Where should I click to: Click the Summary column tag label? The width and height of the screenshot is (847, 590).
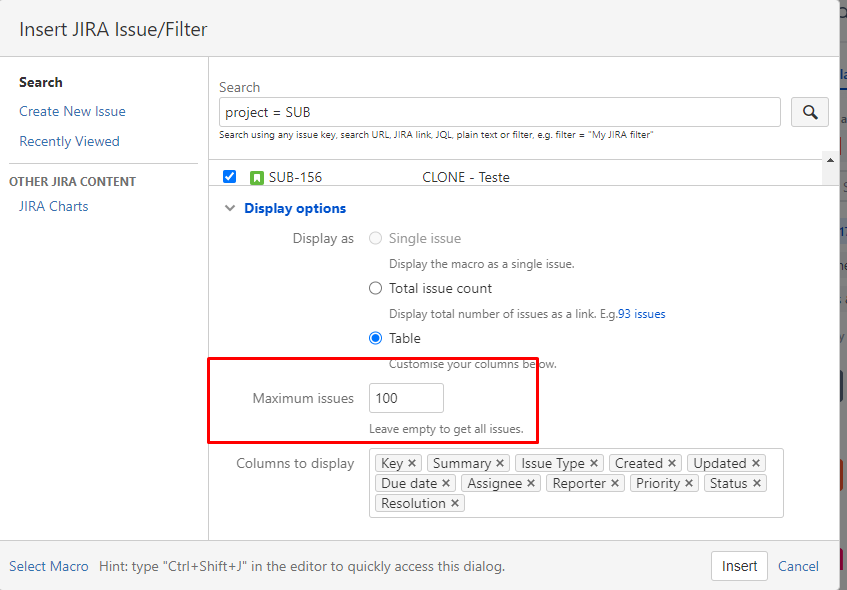pyautogui.click(x=462, y=463)
